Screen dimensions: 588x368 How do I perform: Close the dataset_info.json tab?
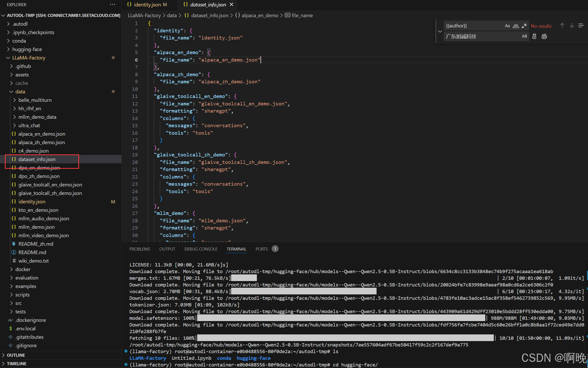coord(231,4)
